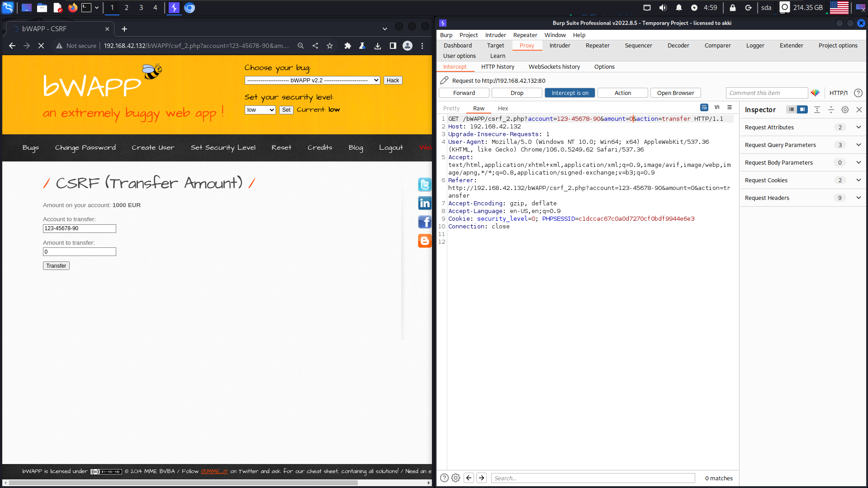Toggle the 'Intercept is on' button
The image size is (868, 488).
pos(569,93)
